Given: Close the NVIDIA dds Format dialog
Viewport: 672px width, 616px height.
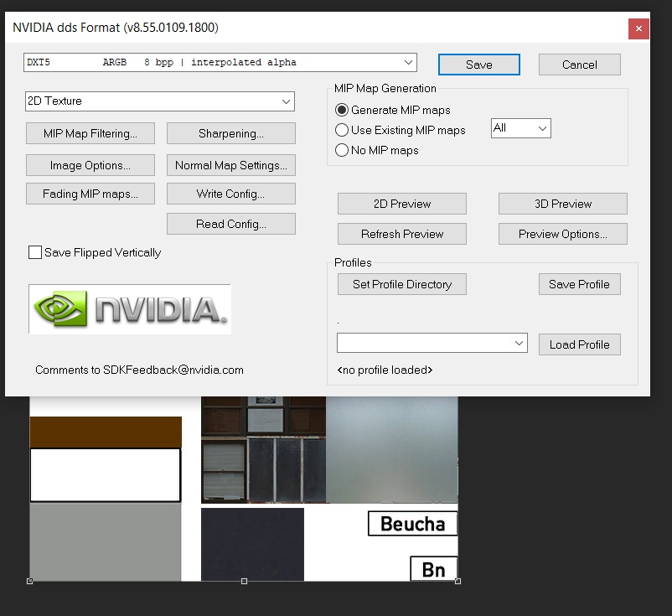Looking at the screenshot, I should click(638, 28).
